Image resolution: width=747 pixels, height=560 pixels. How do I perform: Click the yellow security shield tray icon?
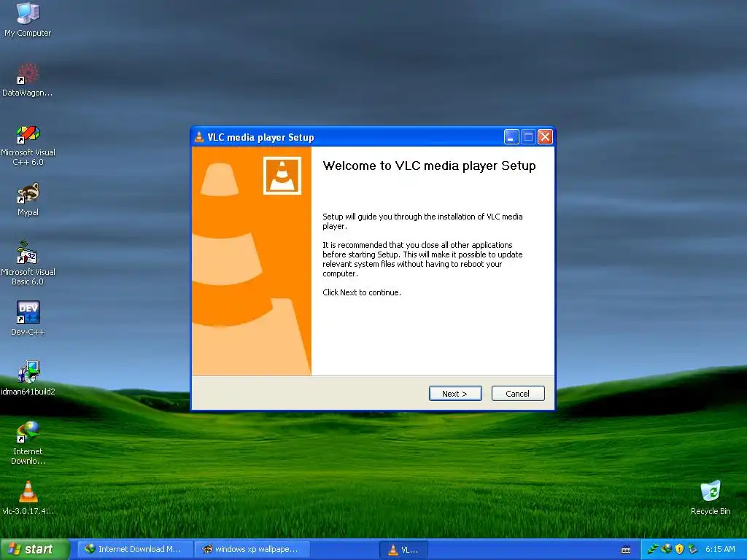tap(679, 549)
